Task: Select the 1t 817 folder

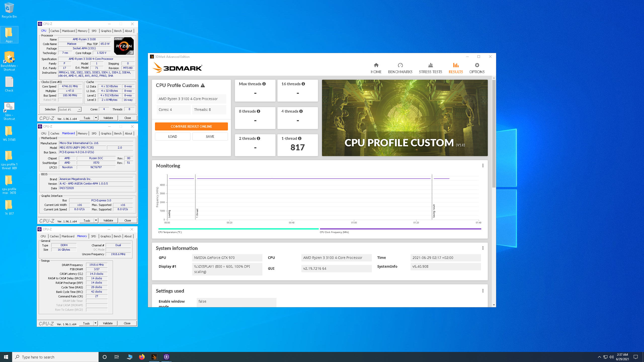Action: (9, 207)
